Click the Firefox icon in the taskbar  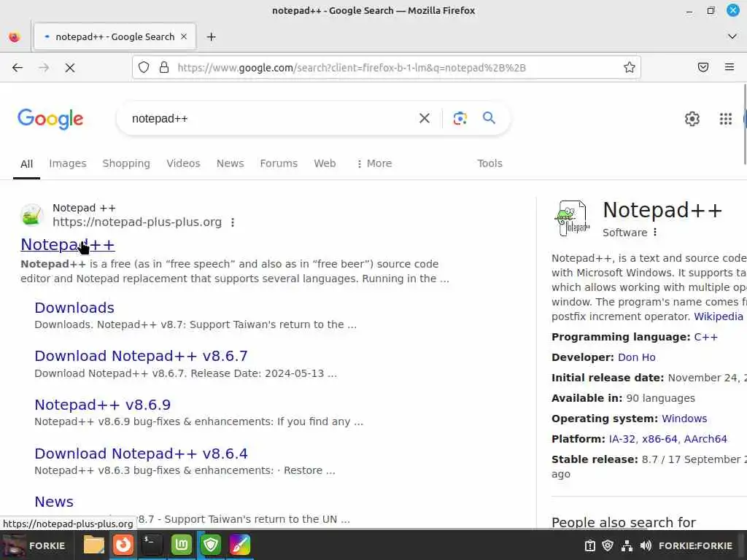click(123, 545)
